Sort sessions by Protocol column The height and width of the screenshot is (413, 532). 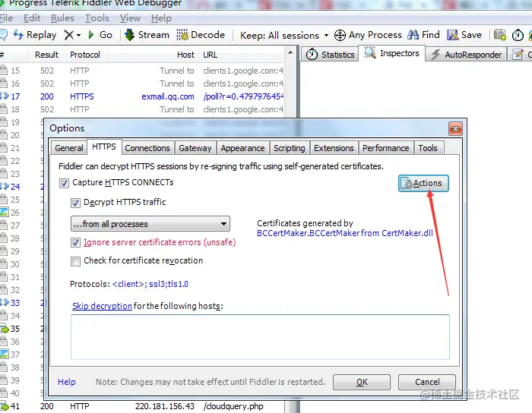point(85,55)
